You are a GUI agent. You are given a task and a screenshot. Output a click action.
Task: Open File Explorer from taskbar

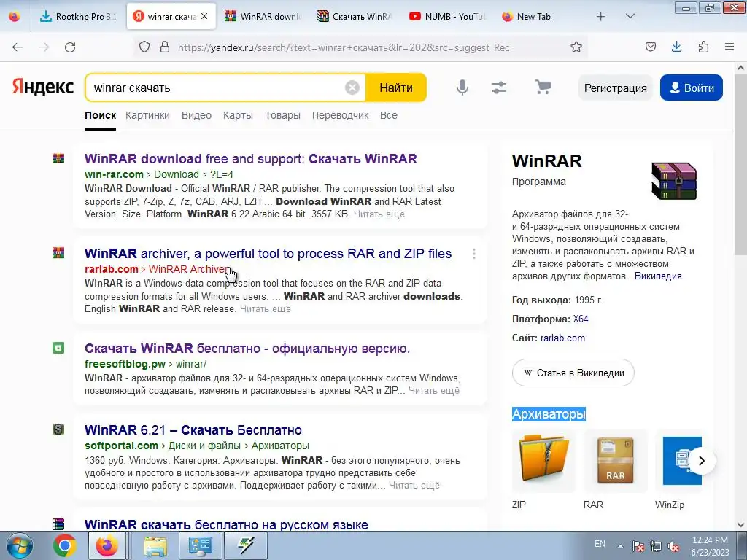[155, 545]
